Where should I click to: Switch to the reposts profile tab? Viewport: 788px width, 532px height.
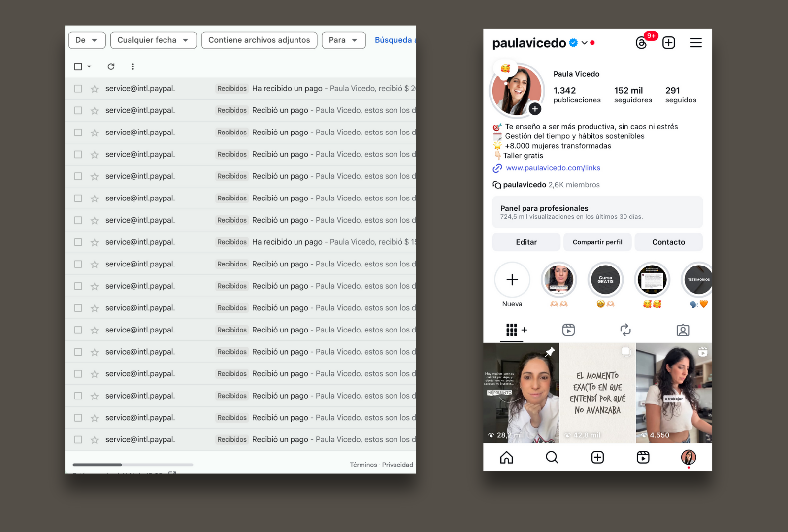[625, 330]
